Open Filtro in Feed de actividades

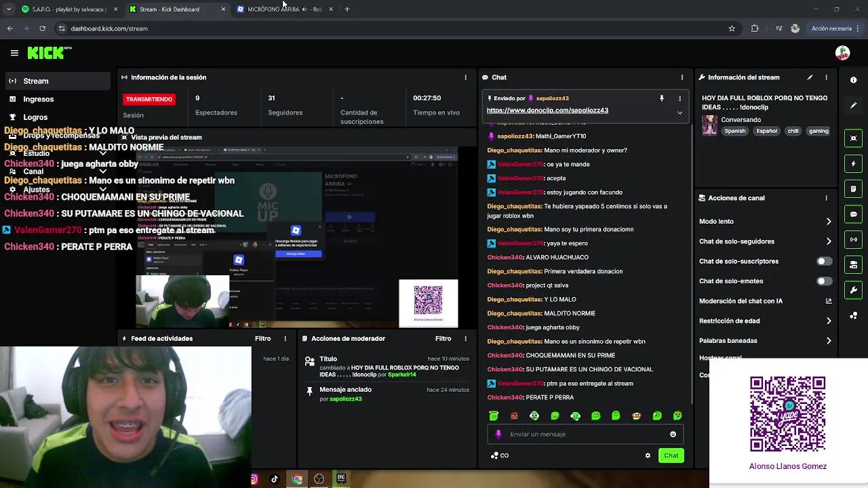[x=262, y=338]
